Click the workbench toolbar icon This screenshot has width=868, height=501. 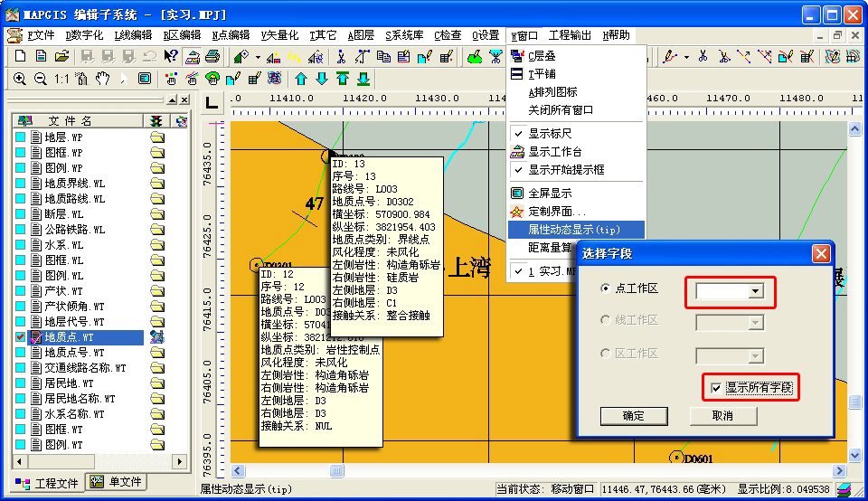(x=192, y=56)
